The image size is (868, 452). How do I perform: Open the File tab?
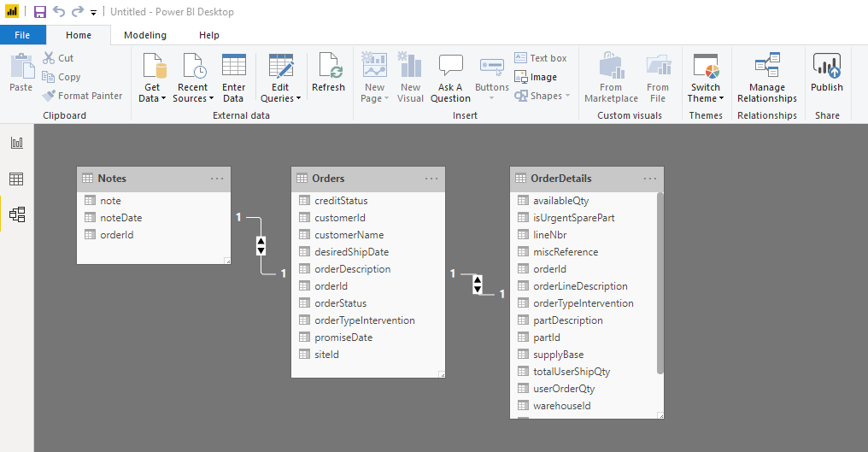point(22,35)
